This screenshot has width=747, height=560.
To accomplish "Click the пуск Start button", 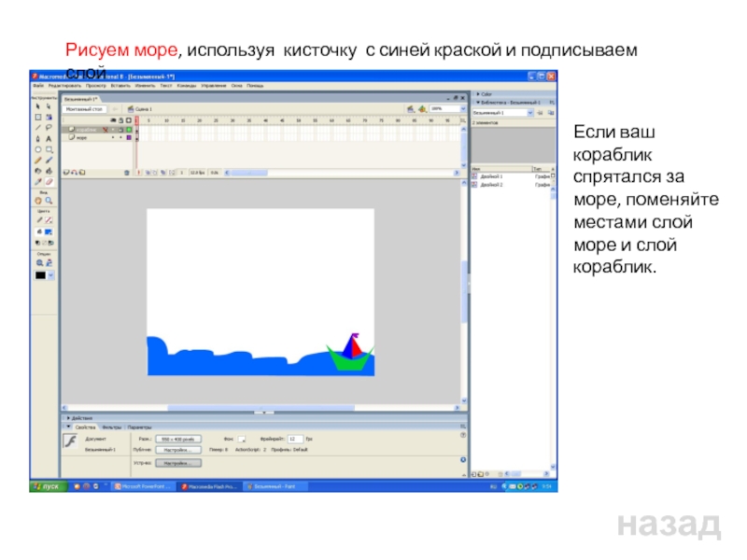I will [x=48, y=486].
